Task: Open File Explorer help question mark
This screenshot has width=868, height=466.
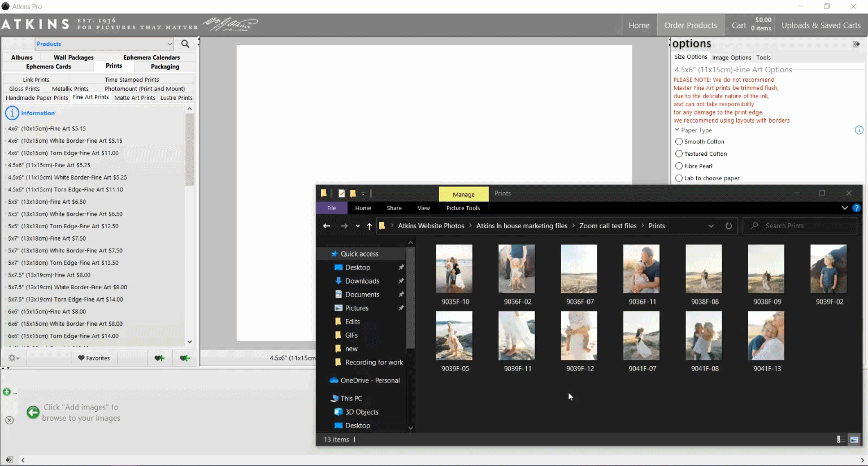Action: [x=857, y=208]
